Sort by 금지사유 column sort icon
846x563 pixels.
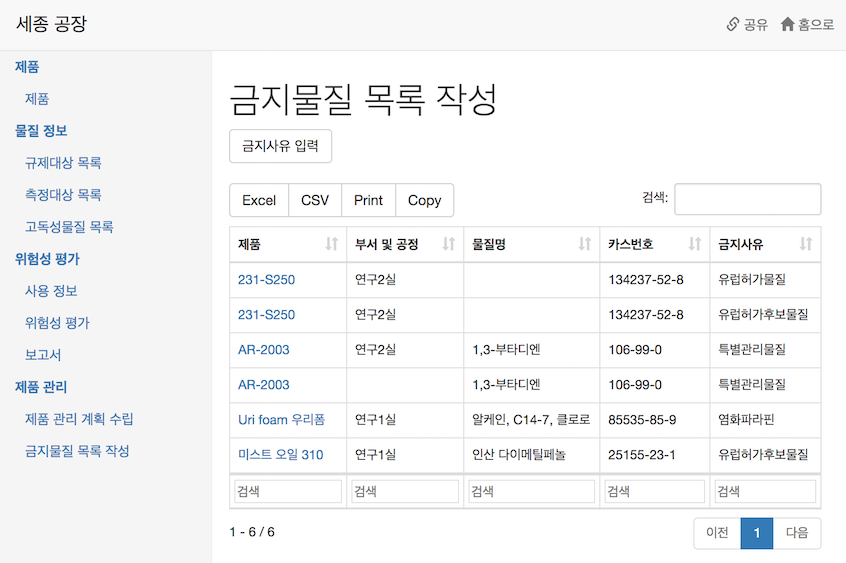806,244
